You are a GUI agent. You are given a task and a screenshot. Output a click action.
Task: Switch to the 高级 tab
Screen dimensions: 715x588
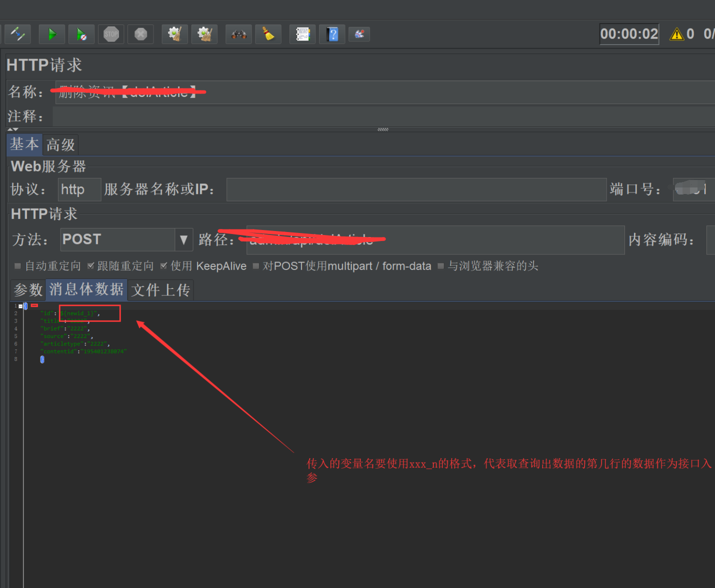pyautogui.click(x=60, y=144)
